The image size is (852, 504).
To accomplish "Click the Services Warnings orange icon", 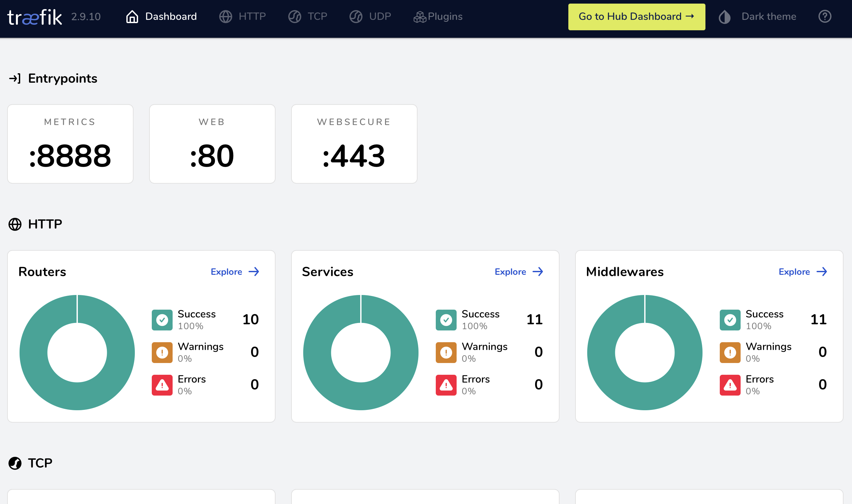I will [446, 352].
